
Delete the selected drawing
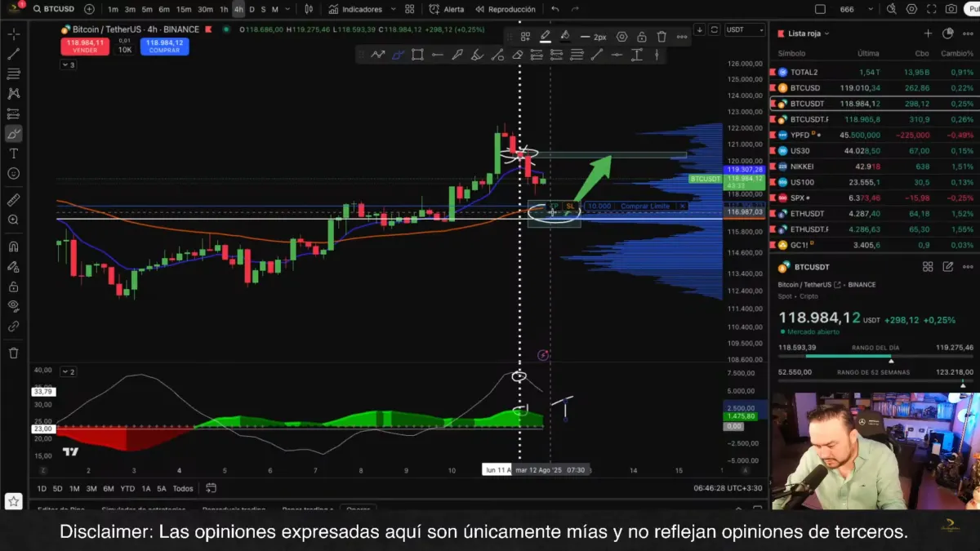click(661, 37)
